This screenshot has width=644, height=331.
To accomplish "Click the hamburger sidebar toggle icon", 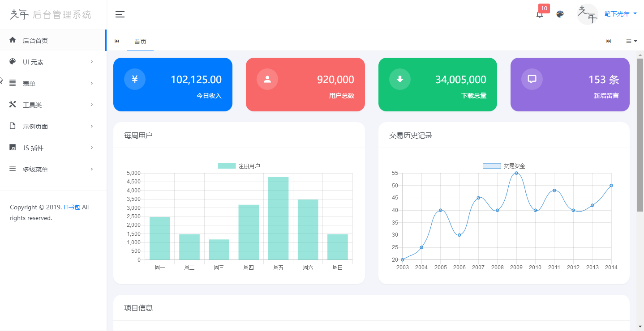I will point(120,14).
